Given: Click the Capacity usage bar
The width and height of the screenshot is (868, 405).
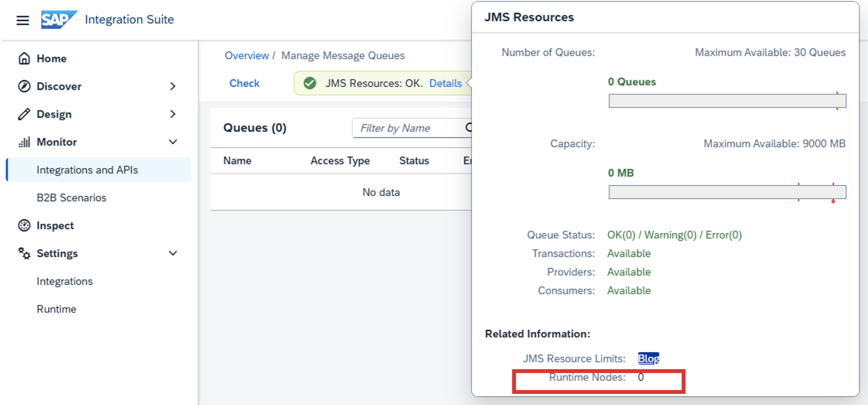Looking at the screenshot, I should point(727,192).
